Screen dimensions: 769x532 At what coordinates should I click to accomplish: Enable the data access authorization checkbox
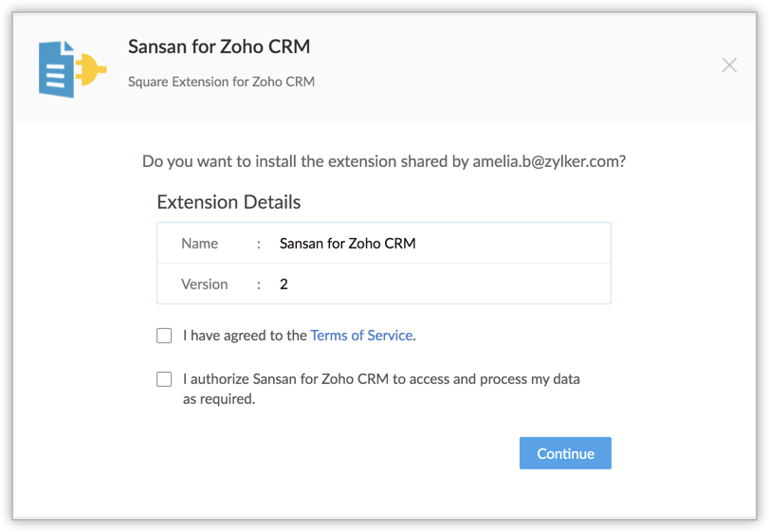click(164, 379)
